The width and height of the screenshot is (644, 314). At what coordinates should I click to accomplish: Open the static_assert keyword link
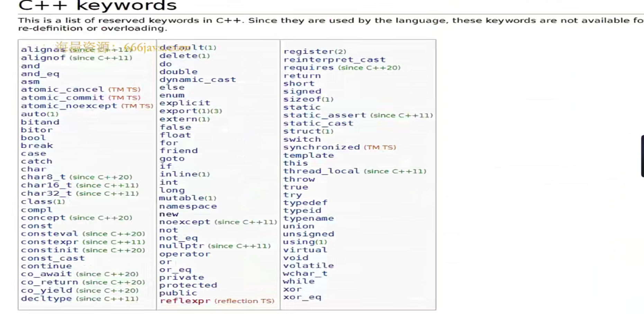325,115
